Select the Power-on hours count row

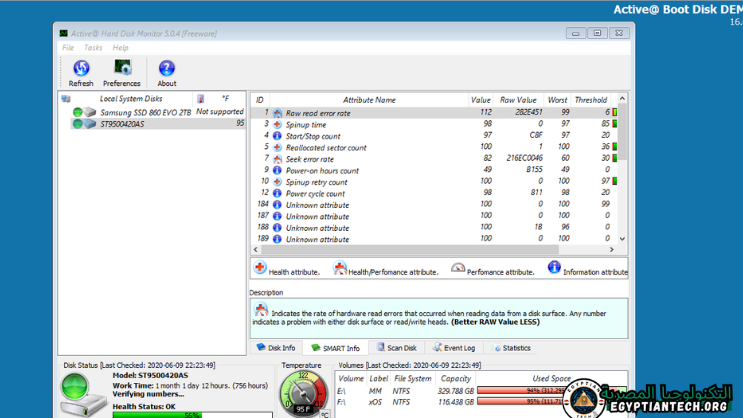pos(434,170)
